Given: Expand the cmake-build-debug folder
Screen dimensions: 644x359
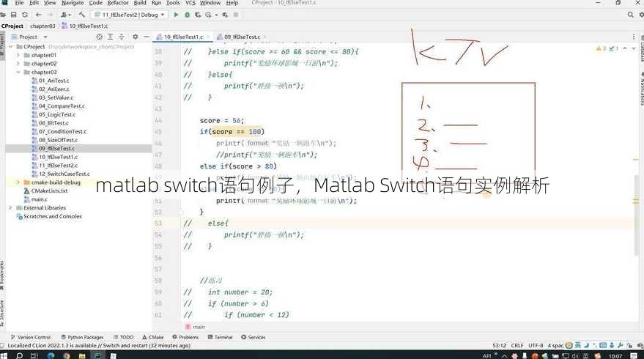Looking at the screenshot, I should coord(18,182).
